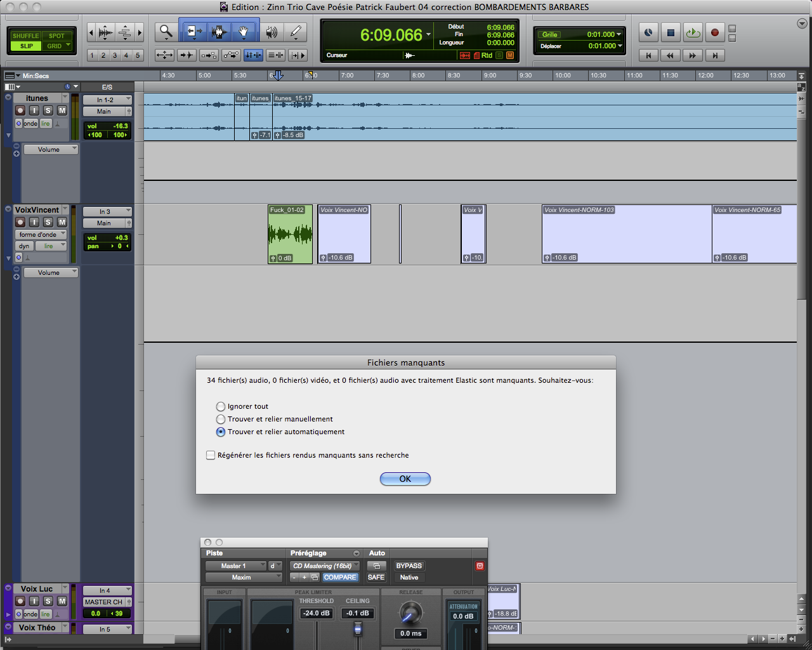Solo the VoixVincent track
812x650 pixels.
(48, 222)
